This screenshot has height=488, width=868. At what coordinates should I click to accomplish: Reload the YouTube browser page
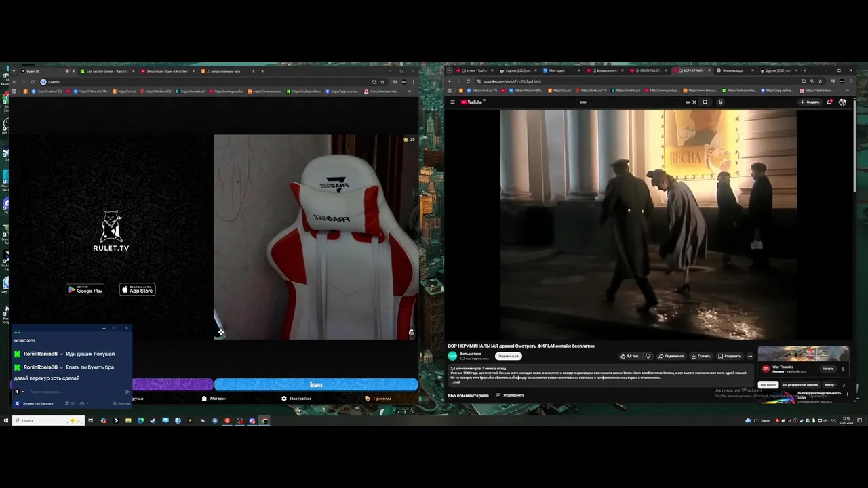[x=468, y=81]
